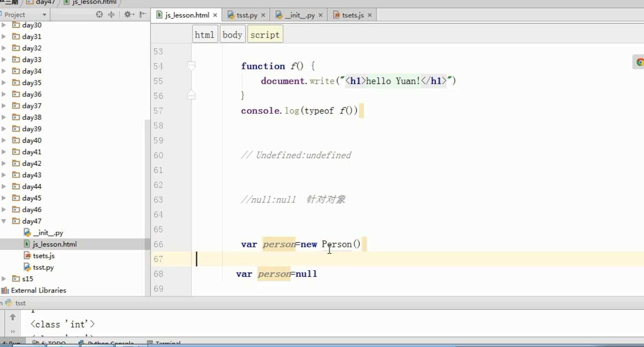This screenshot has width=644, height=347.
Task: Select the day34 folder
Action: 32,71
